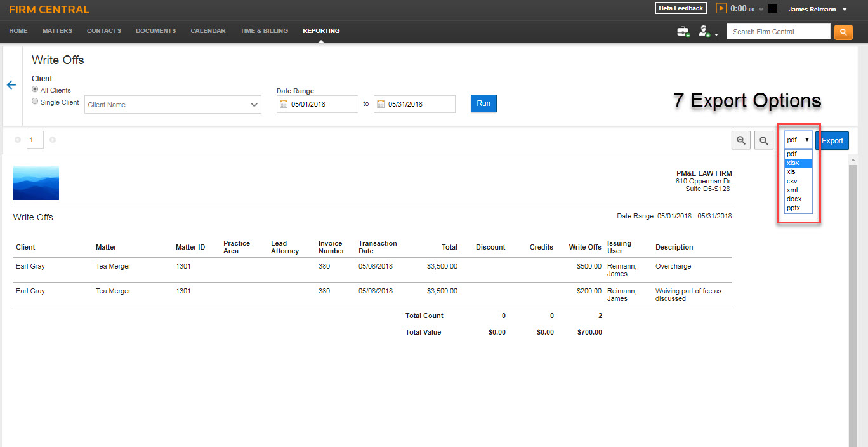868x447 pixels.
Task: Click the Description column header
Action: (x=674, y=247)
